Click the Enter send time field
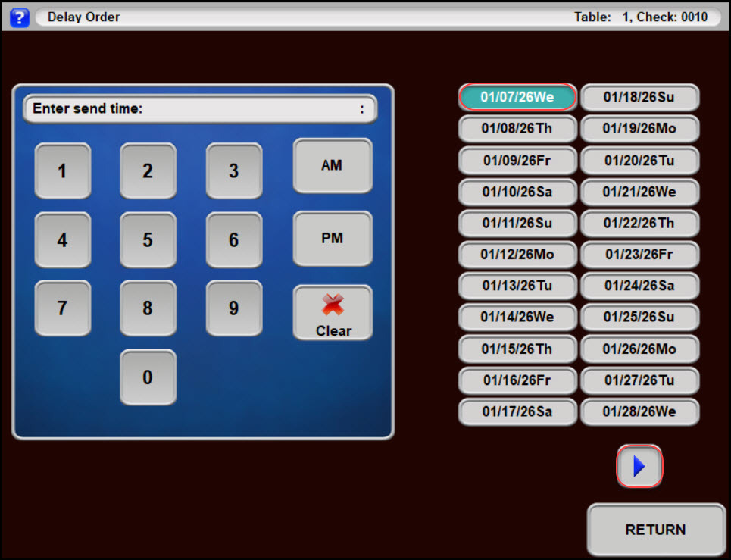 200,109
